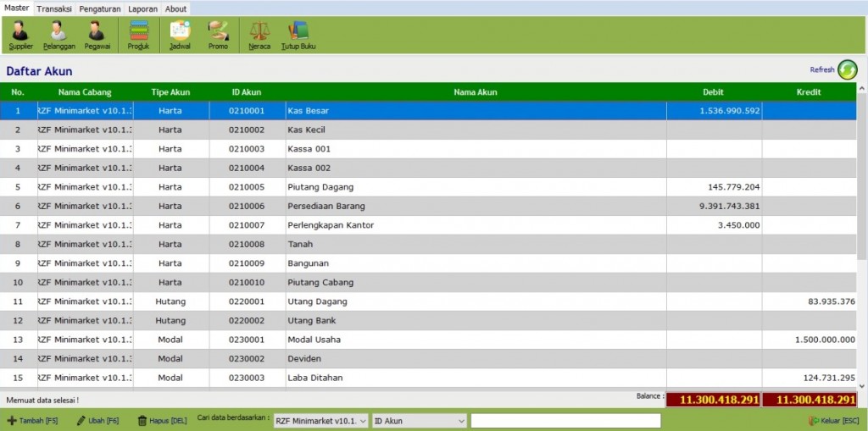Screen dimensions: 868x431
Task: Select the Utang Bank row
Action: [x=428, y=320]
